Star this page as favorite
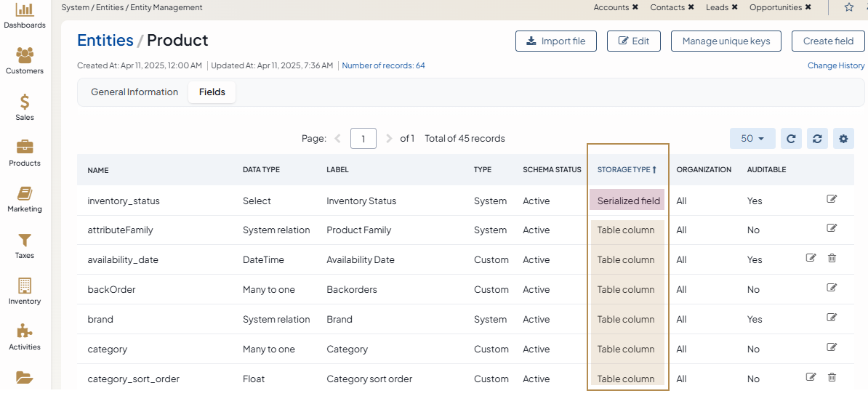868x396 pixels. (848, 7)
